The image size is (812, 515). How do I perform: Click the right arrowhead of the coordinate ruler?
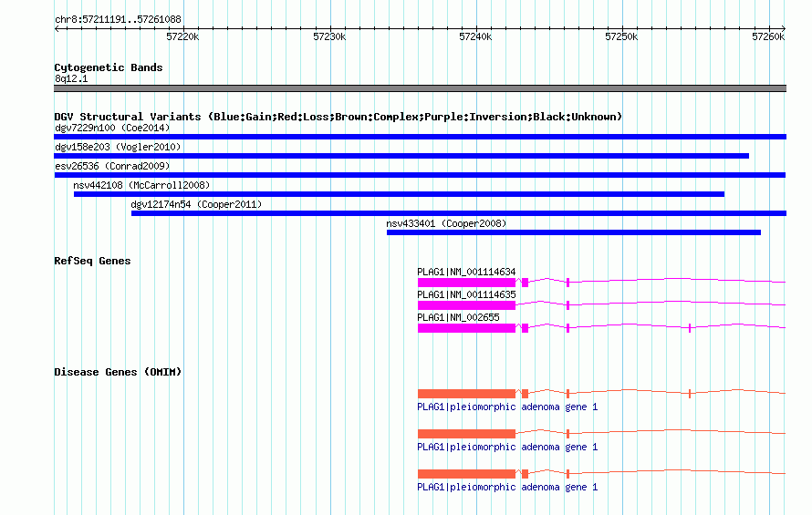784,28
